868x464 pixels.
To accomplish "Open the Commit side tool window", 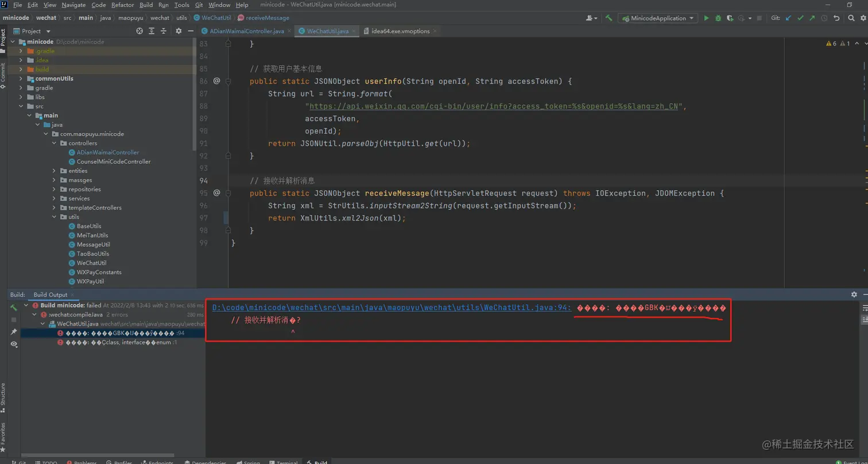I will tap(3, 75).
